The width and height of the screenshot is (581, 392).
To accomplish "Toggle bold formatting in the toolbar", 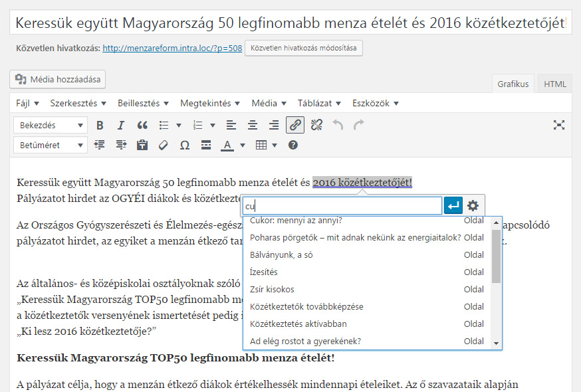I will coord(100,125).
